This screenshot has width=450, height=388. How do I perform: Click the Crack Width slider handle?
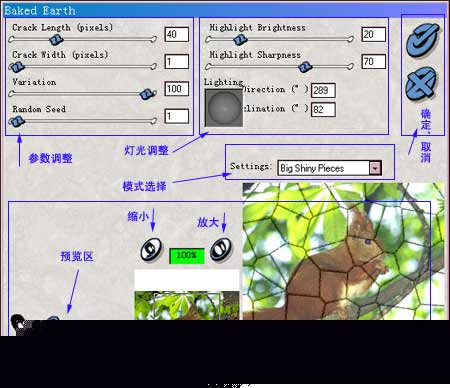coord(16,67)
